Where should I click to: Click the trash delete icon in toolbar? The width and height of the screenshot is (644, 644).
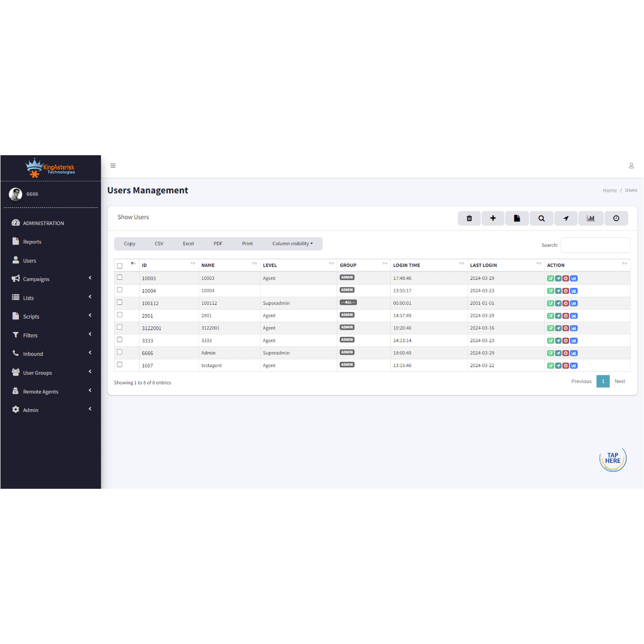point(469,218)
